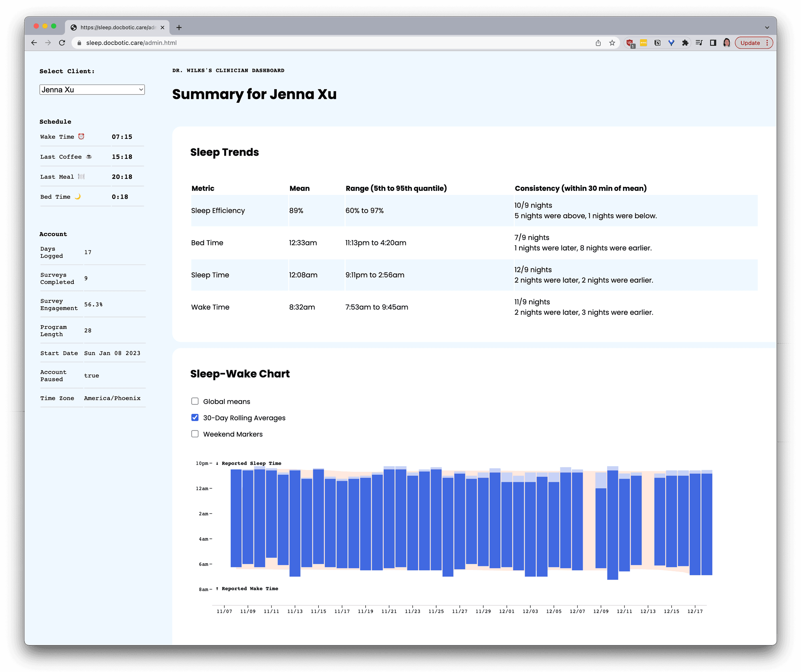The height and width of the screenshot is (672, 801).
Task: Reload the page
Action: pyautogui.click(x=62, y=43)
